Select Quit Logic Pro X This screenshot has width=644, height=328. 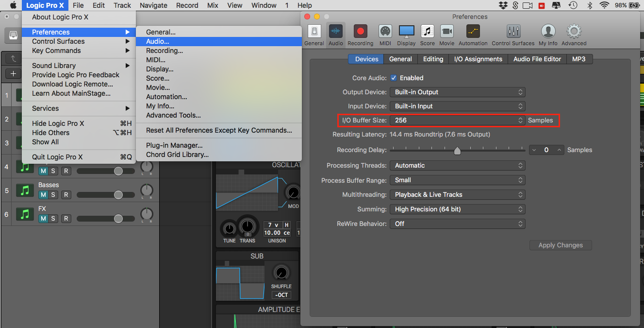[x=79, y=157]
